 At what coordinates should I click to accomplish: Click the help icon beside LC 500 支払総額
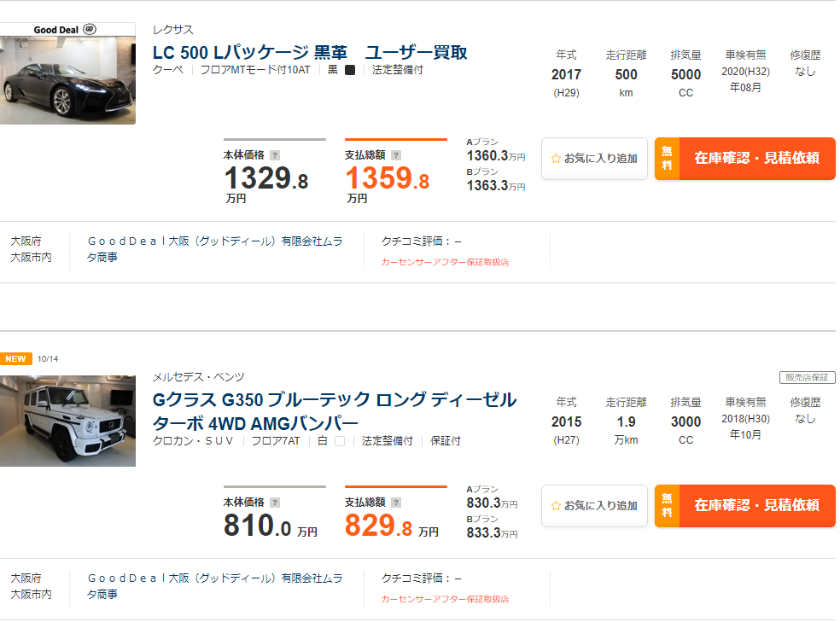[x=394, y=155]
